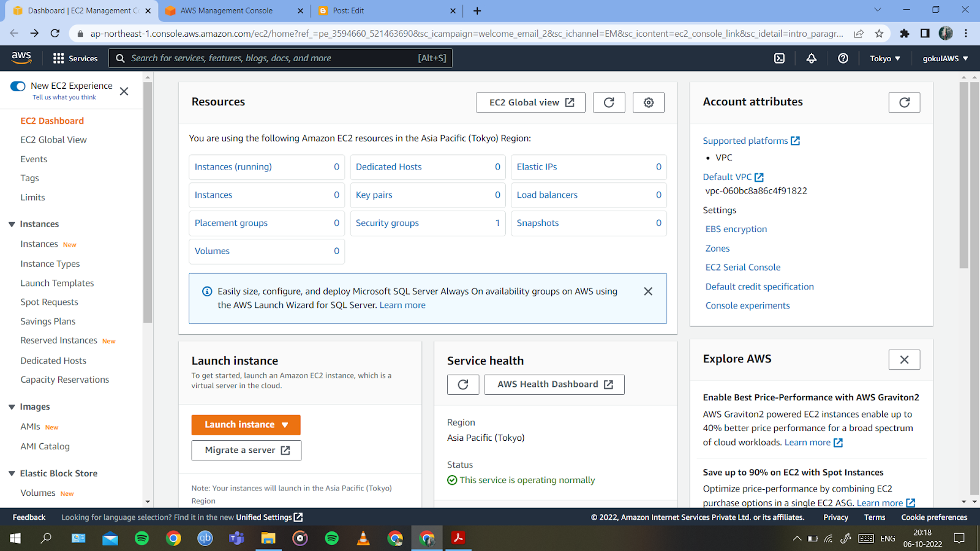Open Resources panel settings gear
This screenshot has width=980, height=551.
649,102
